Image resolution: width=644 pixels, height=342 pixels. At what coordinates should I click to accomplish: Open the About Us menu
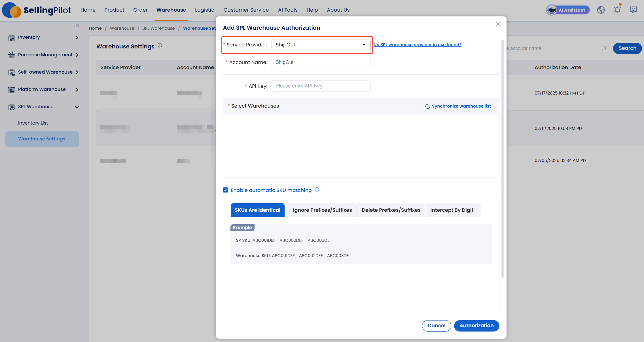(x=338, y=10)
